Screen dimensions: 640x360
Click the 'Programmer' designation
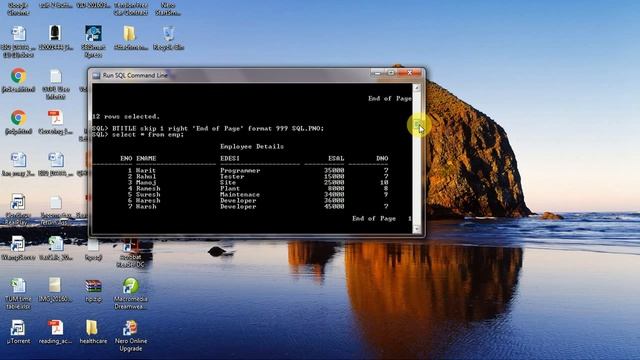coord(240,170)
